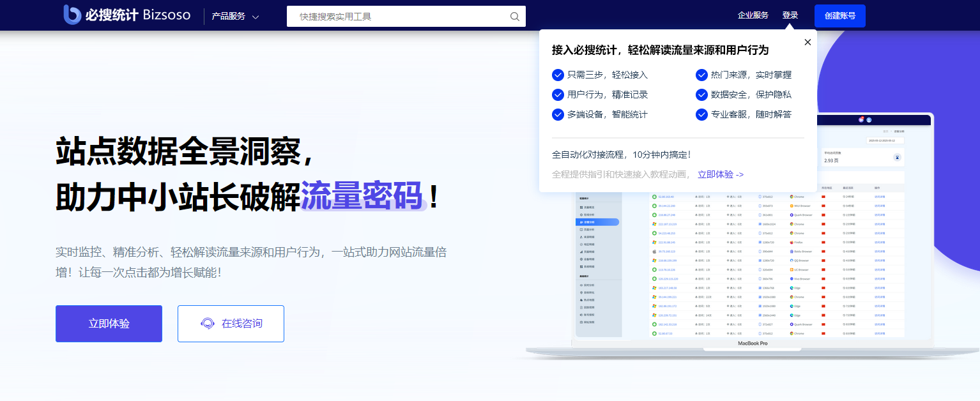Click check icon beside 数据安全，保护隐私
Image resolution: width=980 pixels, height=401 pixels.
pos(701,95)
